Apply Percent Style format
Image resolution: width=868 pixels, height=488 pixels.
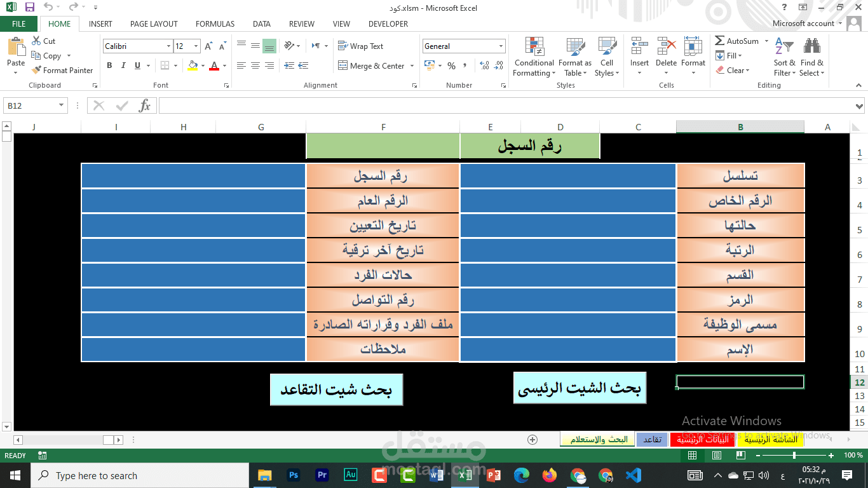point(451,66)
